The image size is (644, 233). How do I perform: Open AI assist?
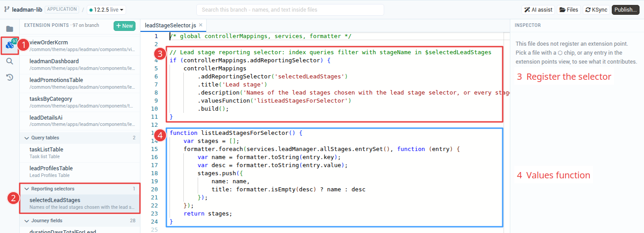pos(538,9)
